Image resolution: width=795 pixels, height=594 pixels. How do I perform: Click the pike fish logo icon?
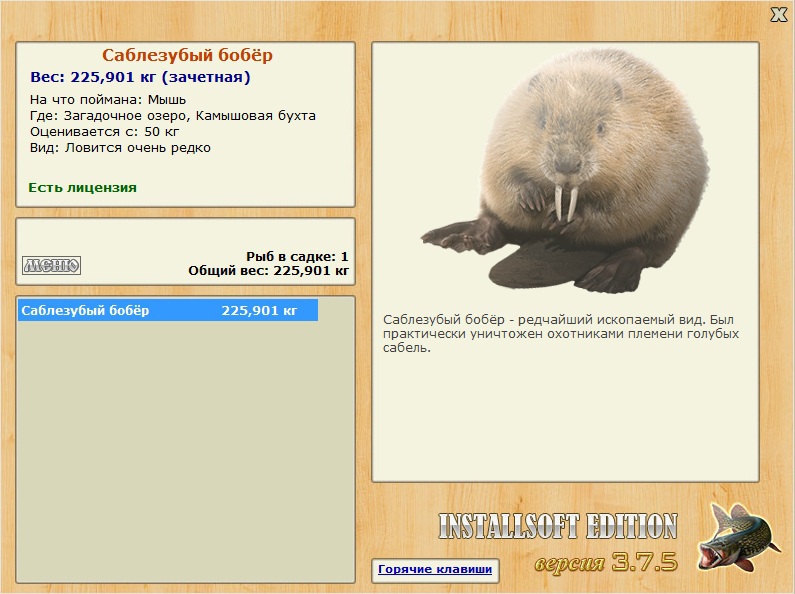click(738, 537)
